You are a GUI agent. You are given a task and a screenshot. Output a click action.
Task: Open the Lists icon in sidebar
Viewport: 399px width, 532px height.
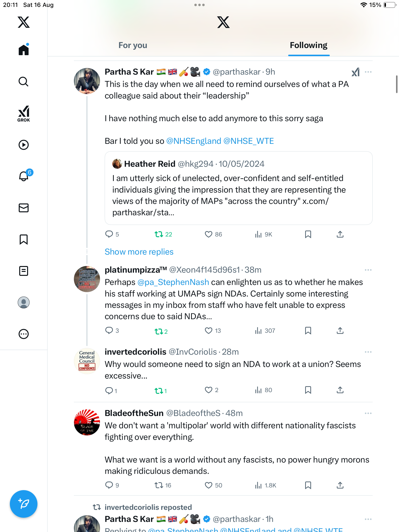pyautogui.click(x=24, y=271)
